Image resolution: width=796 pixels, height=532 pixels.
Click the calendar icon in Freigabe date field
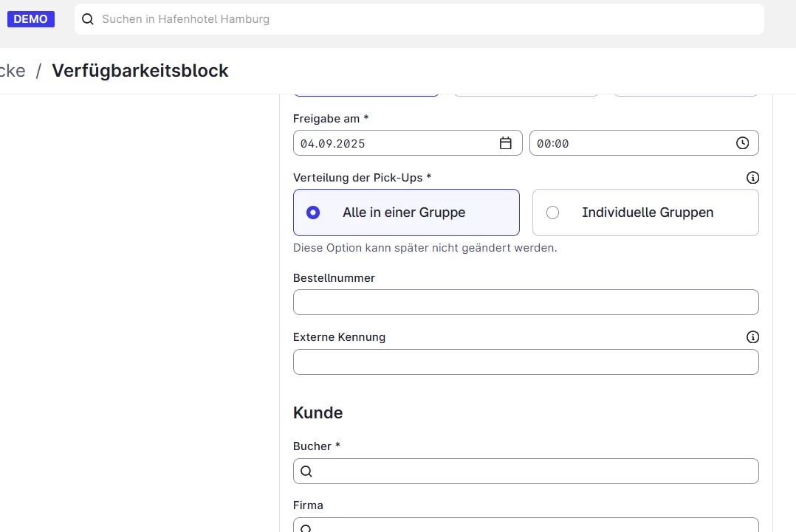506,143
